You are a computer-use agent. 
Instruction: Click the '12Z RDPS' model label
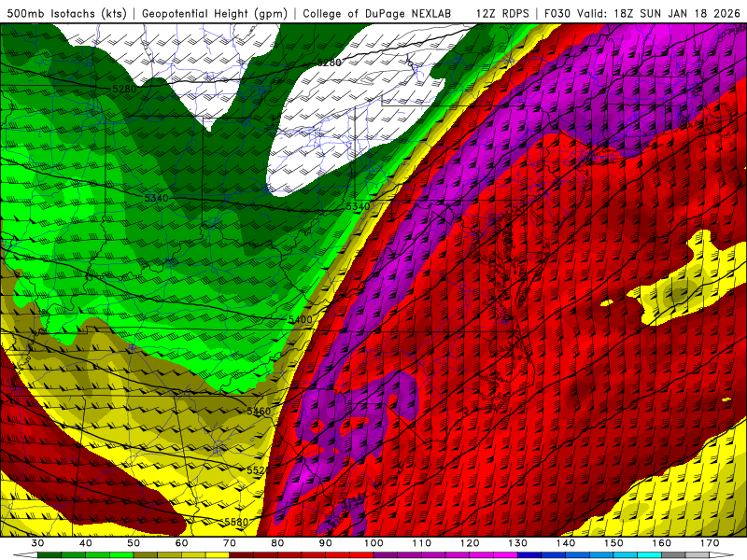(502, 13)
